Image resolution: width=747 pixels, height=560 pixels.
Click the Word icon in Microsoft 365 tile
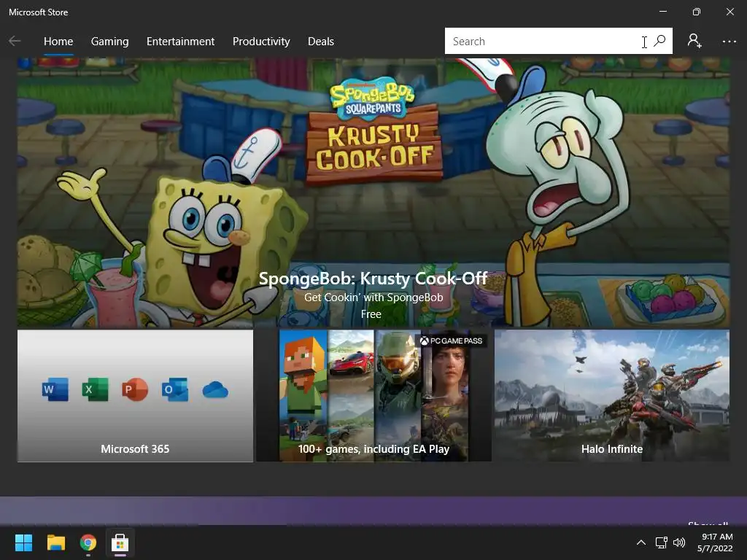55,389
